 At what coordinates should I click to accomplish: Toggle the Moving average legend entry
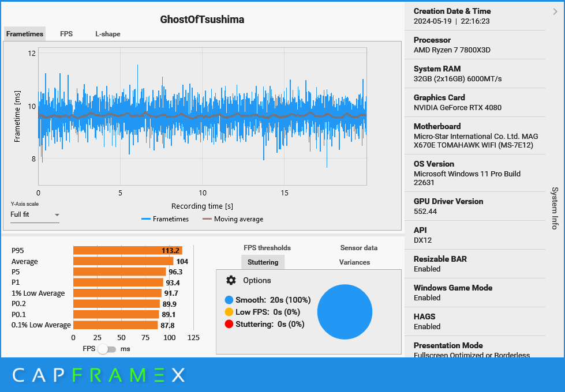tap(233, 219)
